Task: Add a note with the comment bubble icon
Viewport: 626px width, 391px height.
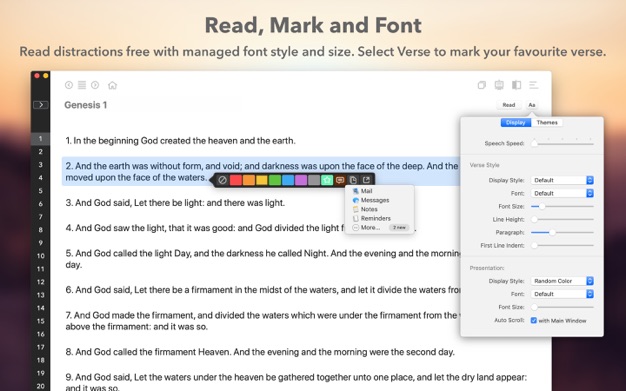Action: click(x=340, y=180)
